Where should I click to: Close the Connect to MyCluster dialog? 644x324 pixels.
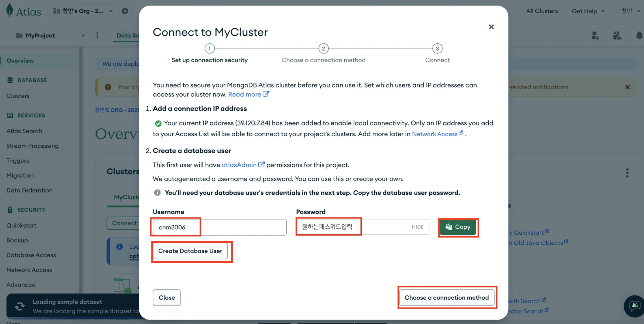point(491,27)
